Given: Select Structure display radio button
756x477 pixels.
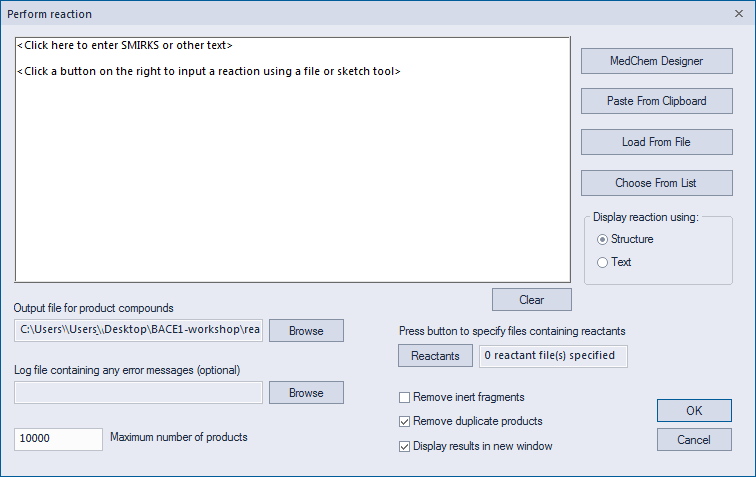Looking at the screenshot, I should click(602, 239).
